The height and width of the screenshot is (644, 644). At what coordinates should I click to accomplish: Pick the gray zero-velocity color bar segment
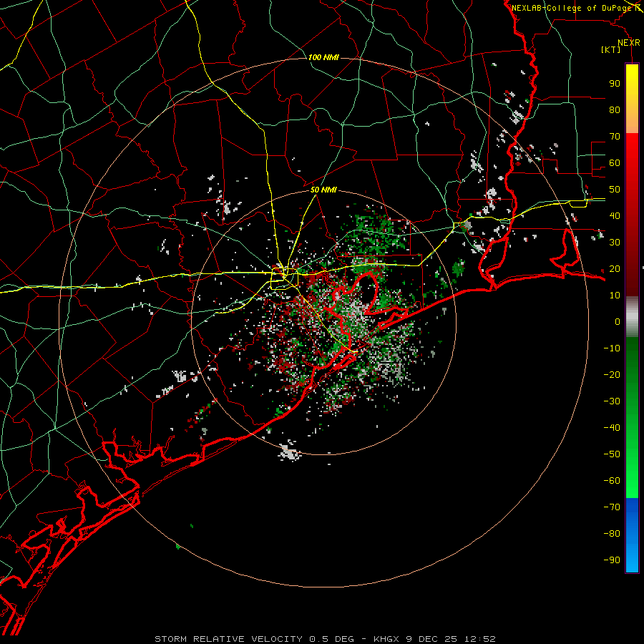pyautogui.click(x=632, y=316)
